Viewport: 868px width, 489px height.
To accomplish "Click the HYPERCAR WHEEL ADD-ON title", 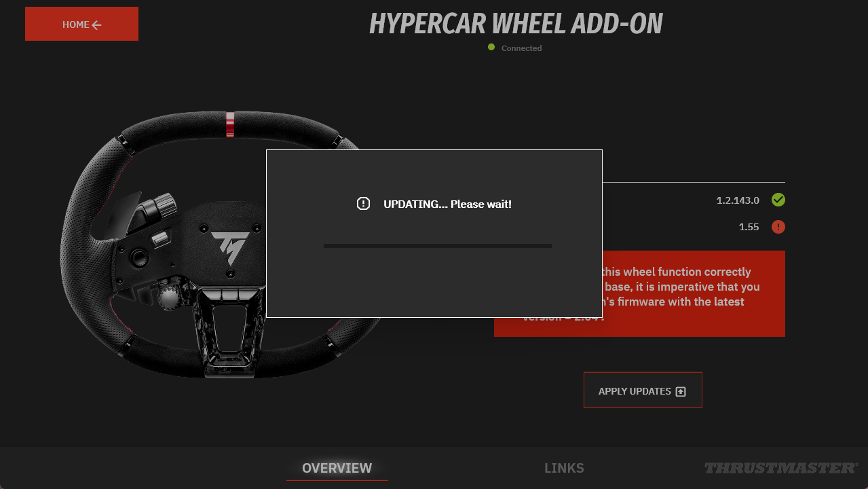I will pyautogui.click(x=516, y=24).
